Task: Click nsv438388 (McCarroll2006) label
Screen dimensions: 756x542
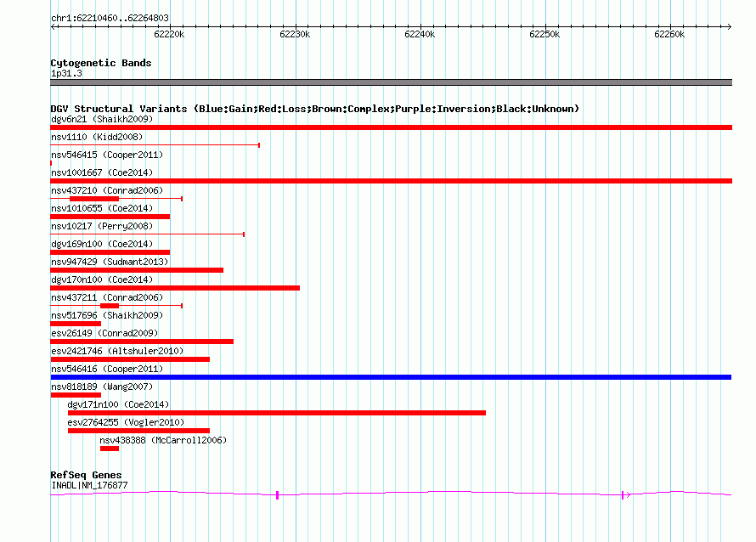Action: point(163,440)
